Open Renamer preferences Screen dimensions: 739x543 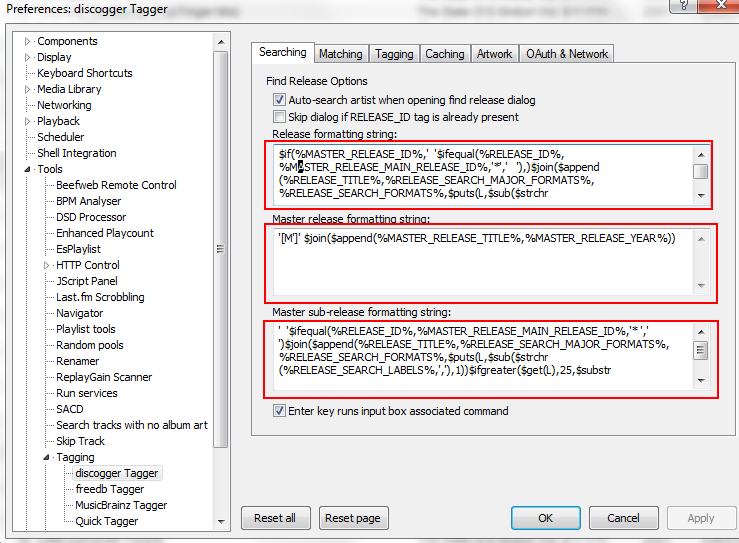(x=78, y=362)
